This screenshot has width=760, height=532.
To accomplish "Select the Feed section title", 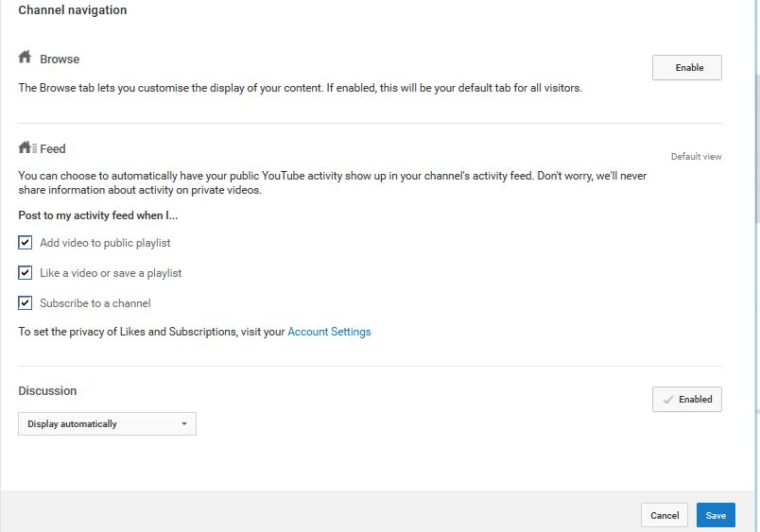I will point(53,148).
